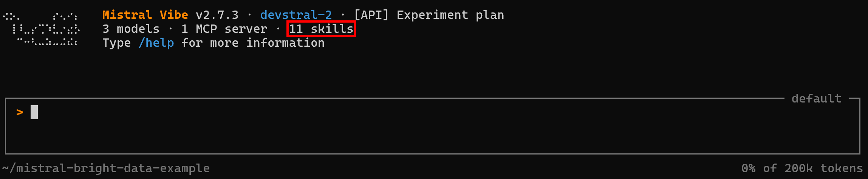Image resolution: width=868 pixels, height=179 pixels.
Task: Click the blinking block cursor
Action: (x=34, y=112)
